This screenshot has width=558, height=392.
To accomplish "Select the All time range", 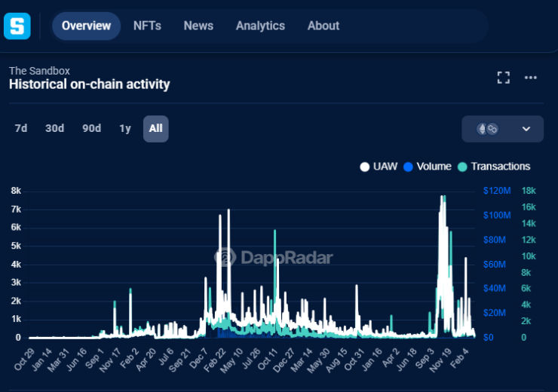I will (x=156, y=129).
